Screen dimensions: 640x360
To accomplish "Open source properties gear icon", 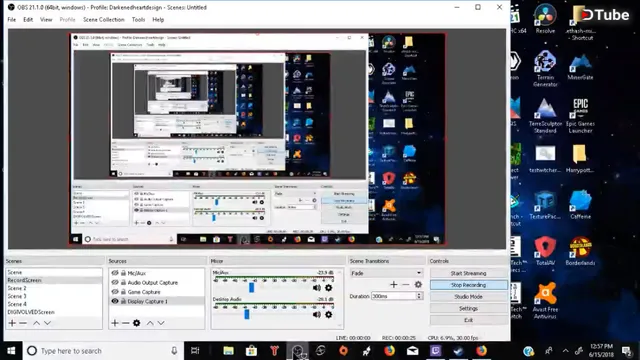I will point(137,323).
